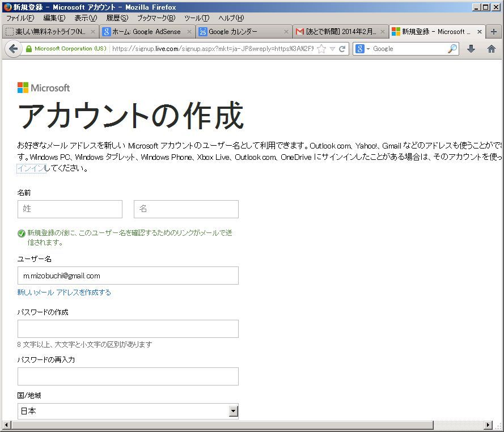This screenshot has width=504, height=432.
Task: Open the 国/地域 dropdown showing 日本
Action: click(128, 411)
